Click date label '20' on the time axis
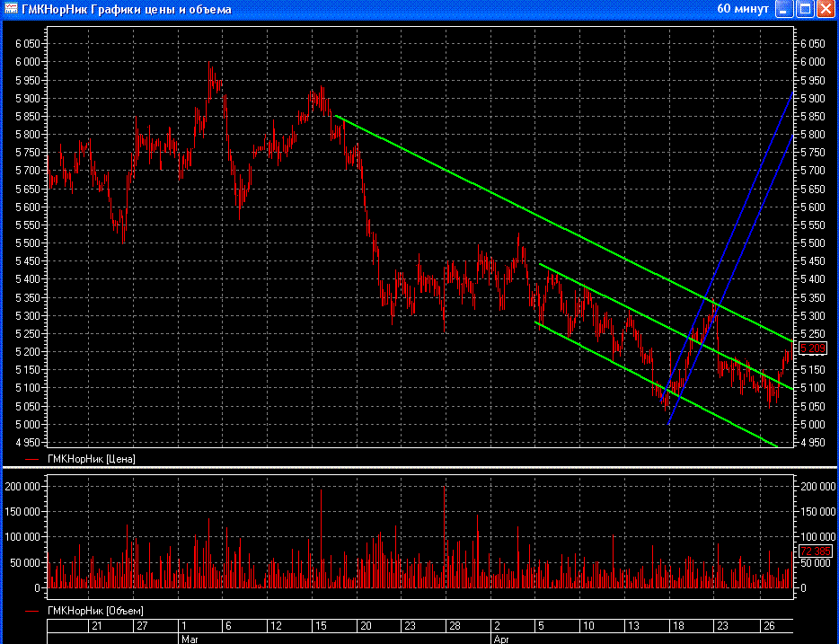The height and width of the screenshot is (644, 839). click(366, 626)
